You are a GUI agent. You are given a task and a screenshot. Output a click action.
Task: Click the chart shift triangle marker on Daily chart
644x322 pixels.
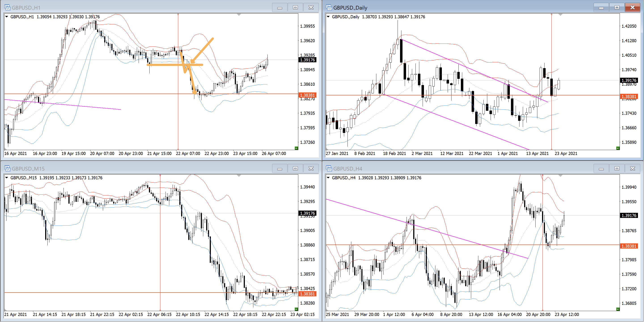pyautogui.click(x=560, y=15)
